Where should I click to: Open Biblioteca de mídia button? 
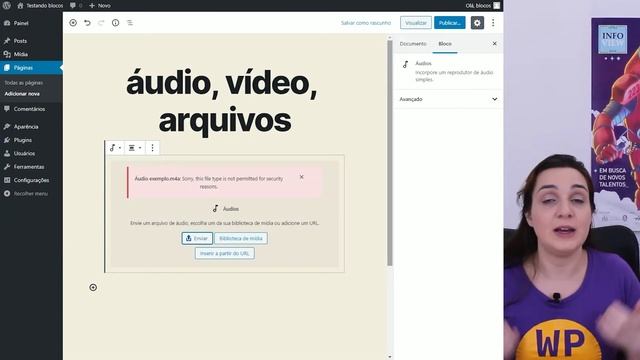pos(241,238)
